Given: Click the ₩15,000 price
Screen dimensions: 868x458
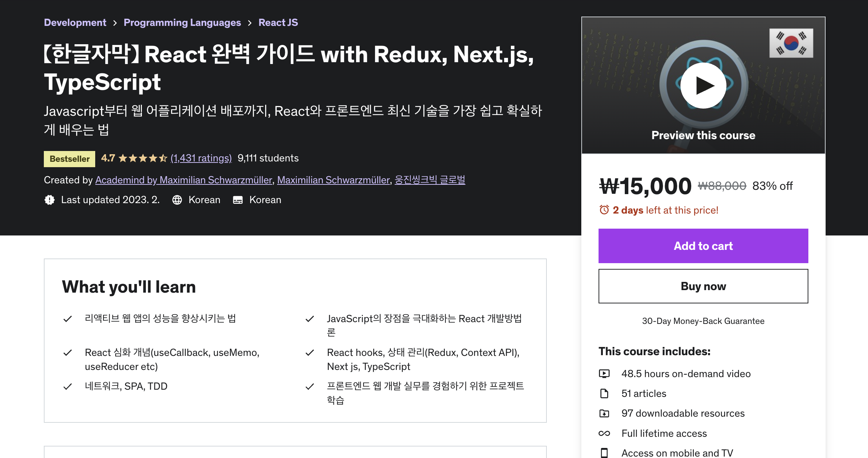Looking at the screenshot, I should [645, 186].
